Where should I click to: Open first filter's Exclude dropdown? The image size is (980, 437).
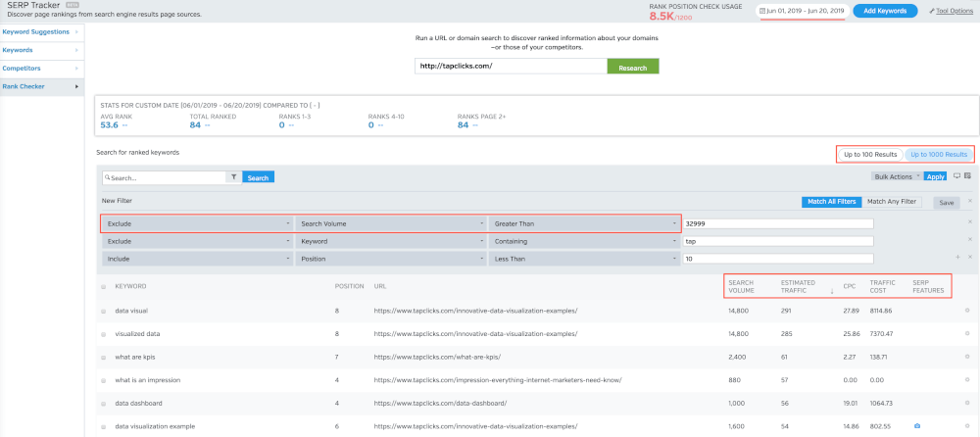(x=197, y=223)
